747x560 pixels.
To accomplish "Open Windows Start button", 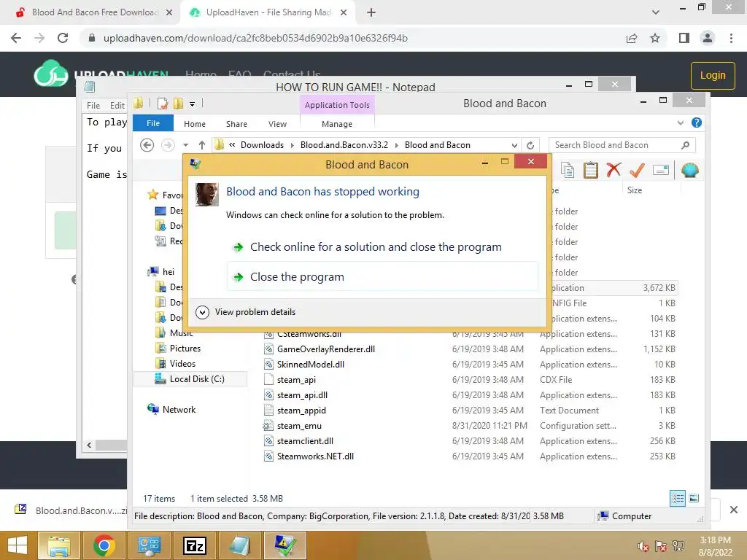I will pyautogui.click(x=18, y=545).
